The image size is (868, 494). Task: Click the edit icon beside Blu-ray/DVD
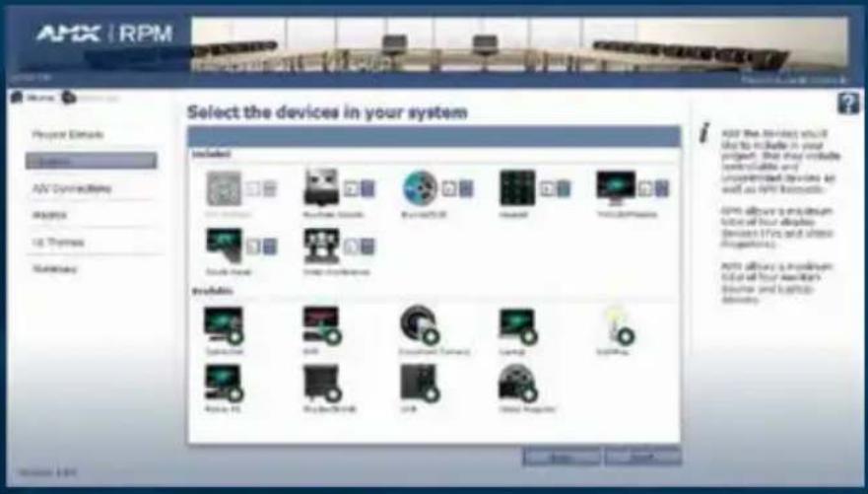449,189
